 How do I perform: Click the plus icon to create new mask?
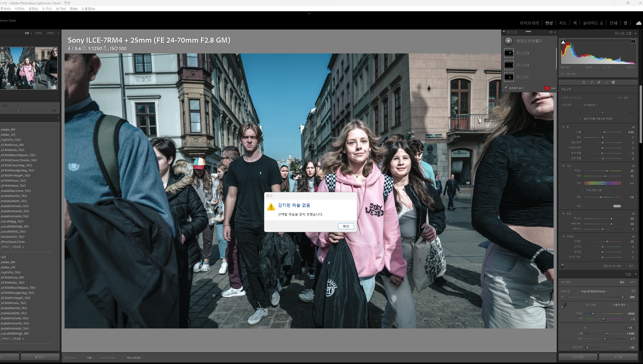tap(508, 41)
